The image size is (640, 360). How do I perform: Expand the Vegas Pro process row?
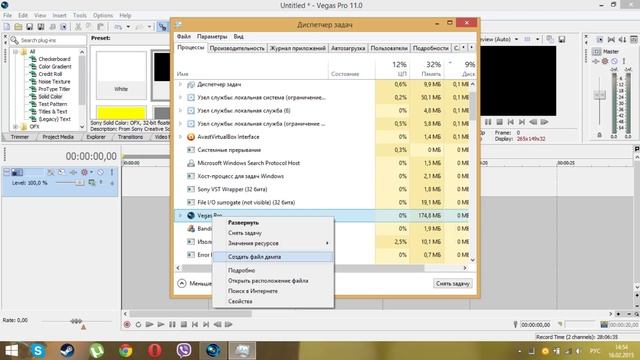[x=180, y=216]
